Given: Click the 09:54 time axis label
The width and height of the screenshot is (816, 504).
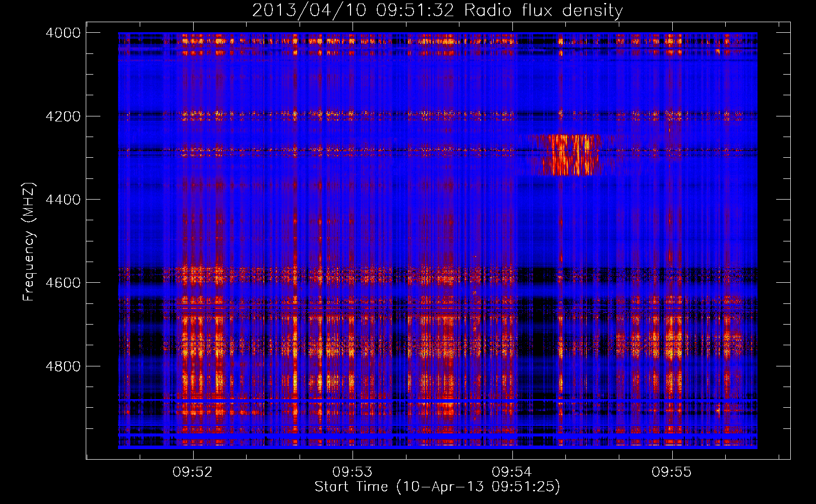Looking at the screenshot, I should click(512, 472).
